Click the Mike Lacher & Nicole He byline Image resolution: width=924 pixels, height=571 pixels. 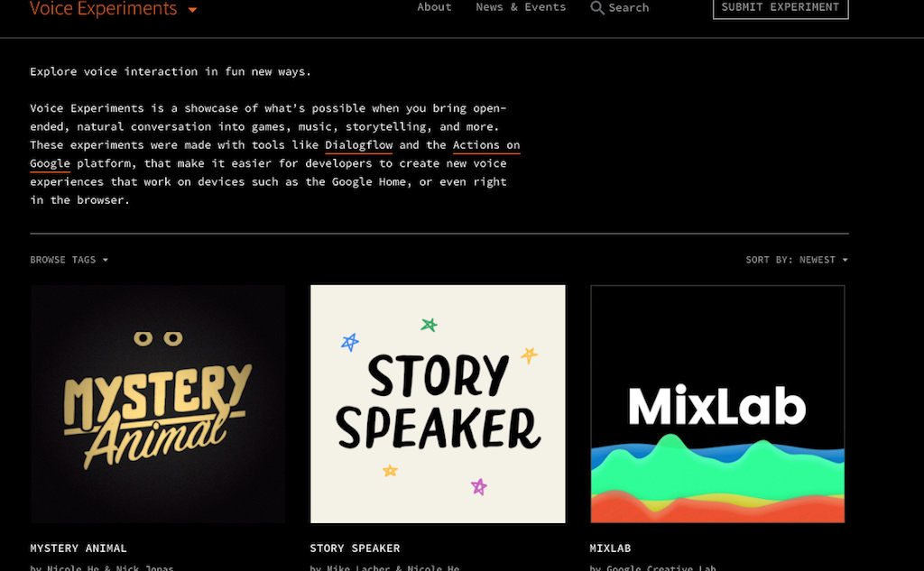pyautogui.click(x=384, y=567)
